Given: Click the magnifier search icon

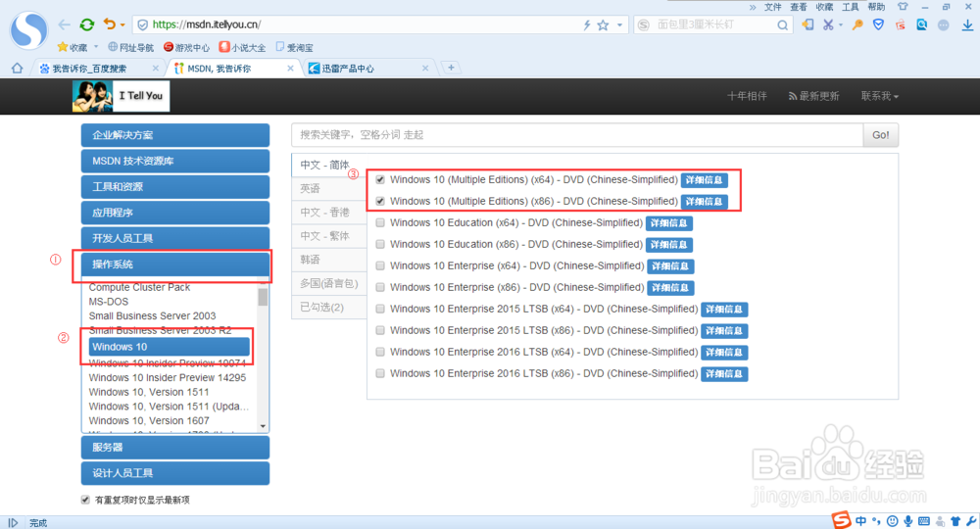Looking at the screenshot, I should point(782,25).
